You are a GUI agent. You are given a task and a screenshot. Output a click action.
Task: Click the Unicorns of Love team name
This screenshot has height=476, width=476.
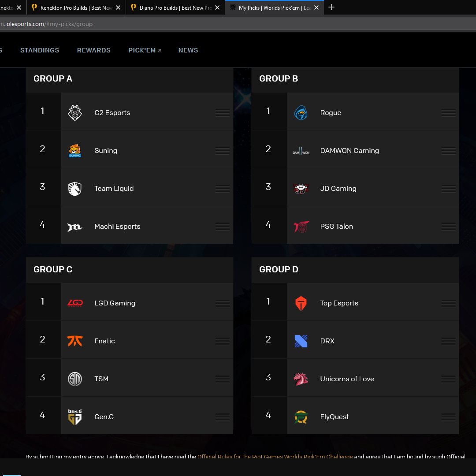[347, 379]
